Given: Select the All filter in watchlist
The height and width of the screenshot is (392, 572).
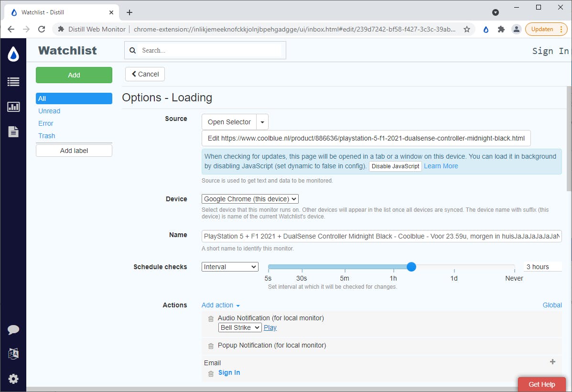Looking at the screenshot, I should coord(74,98).
